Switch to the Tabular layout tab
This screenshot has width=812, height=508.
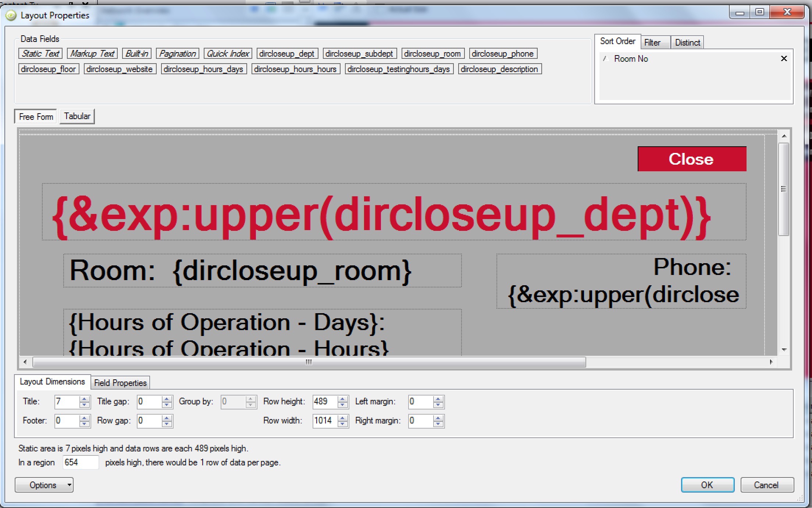pyautogui.click(x=77, y=116)
